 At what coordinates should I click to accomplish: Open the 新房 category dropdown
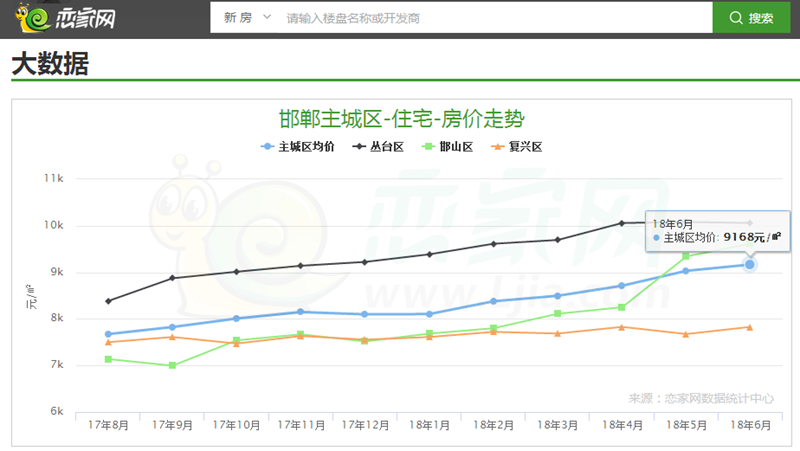[247, 18]
